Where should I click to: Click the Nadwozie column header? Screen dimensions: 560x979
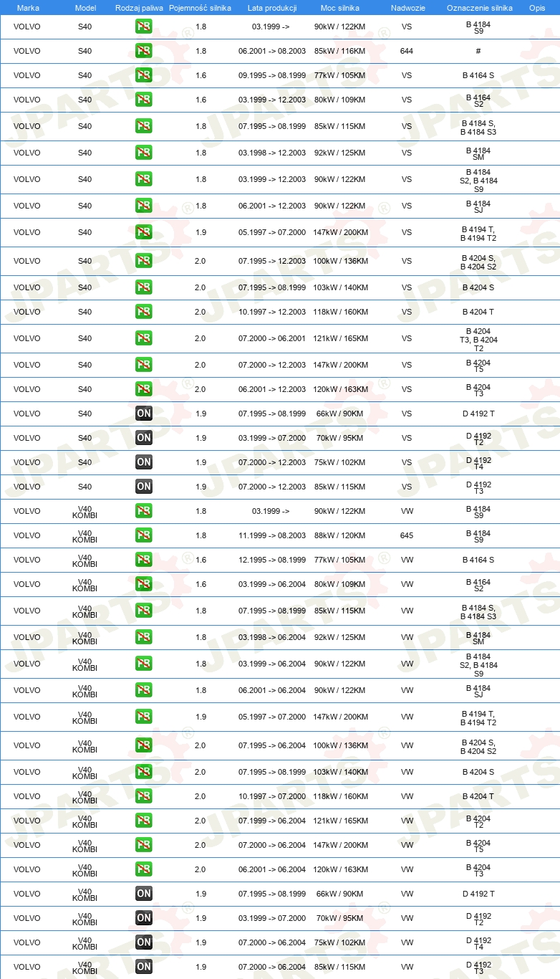(x=407, y=7)
